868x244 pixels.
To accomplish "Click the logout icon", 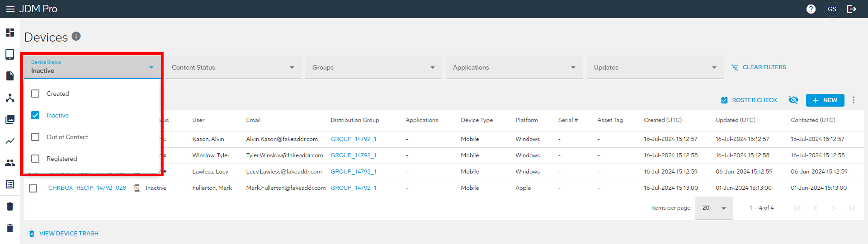I will (851, 9).
